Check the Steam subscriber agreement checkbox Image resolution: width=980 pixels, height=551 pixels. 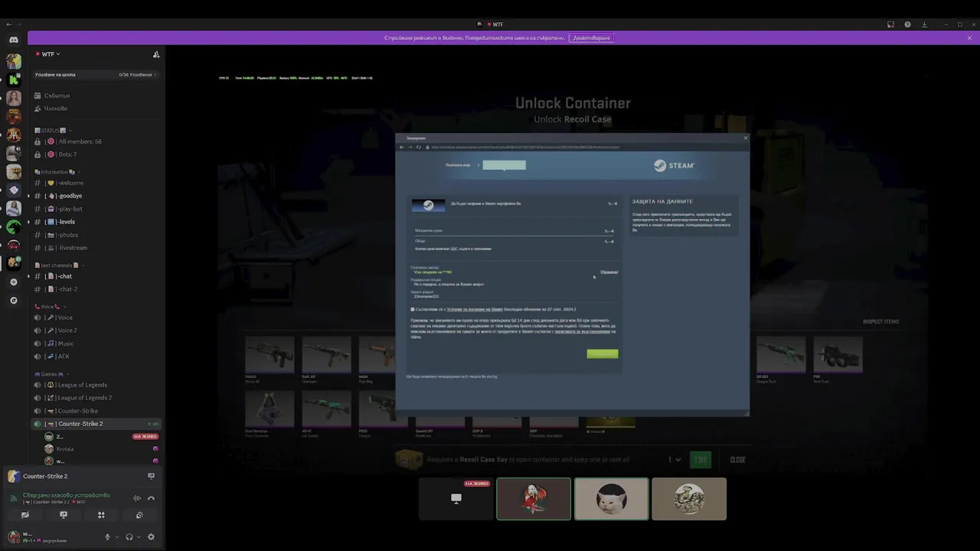click(x=413, y=309)
